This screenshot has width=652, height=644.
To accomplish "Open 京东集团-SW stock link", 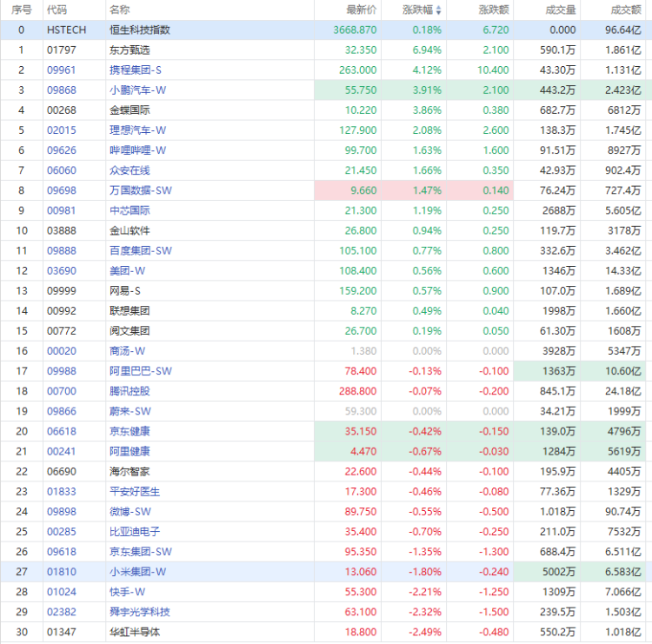I will point(141,552).
